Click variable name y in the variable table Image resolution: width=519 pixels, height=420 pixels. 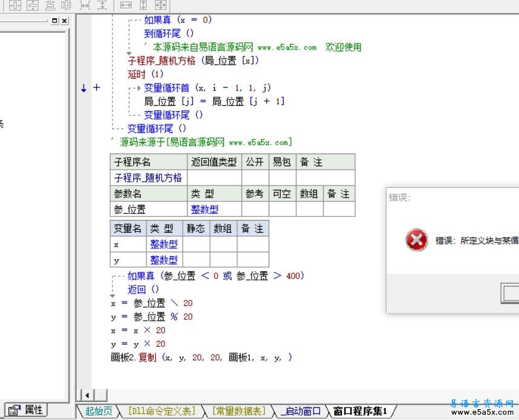(x=128, y=260)
